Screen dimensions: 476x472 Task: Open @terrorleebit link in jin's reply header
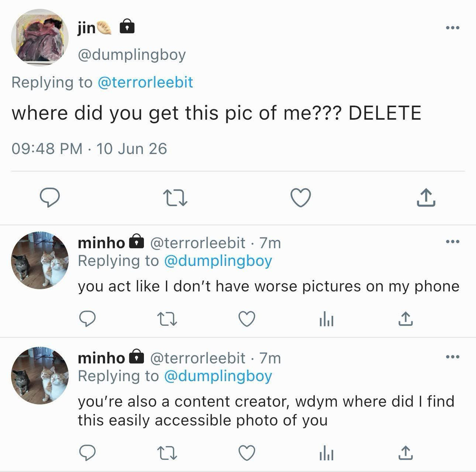145,82
